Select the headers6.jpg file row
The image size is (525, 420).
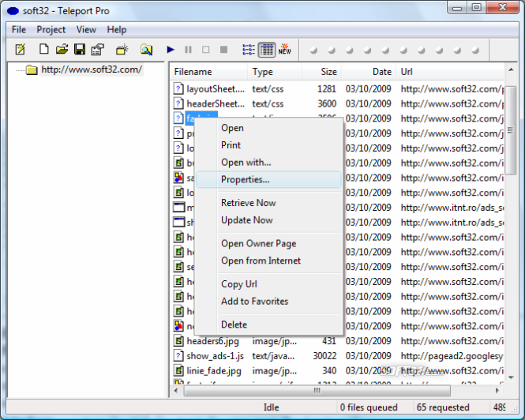(x=338, y=341)
